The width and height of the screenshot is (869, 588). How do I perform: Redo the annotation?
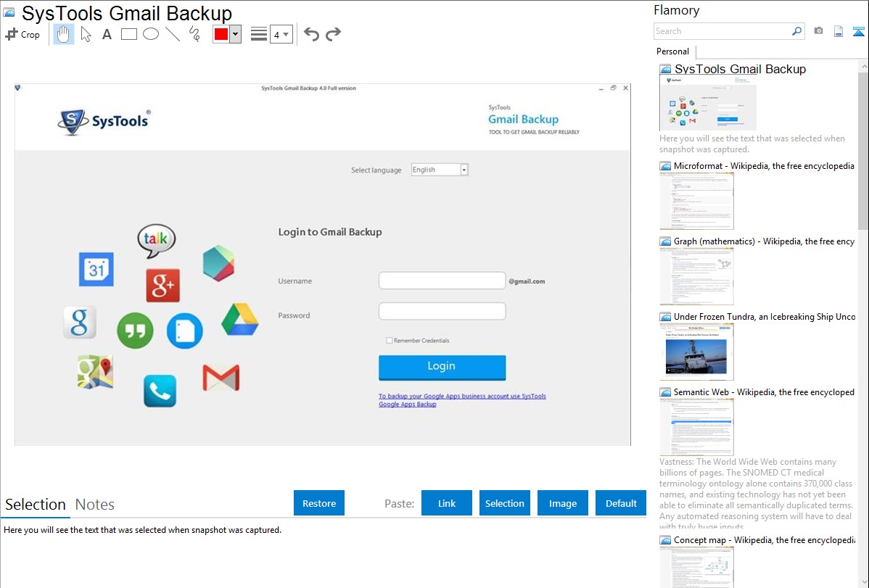pos(333,34)
